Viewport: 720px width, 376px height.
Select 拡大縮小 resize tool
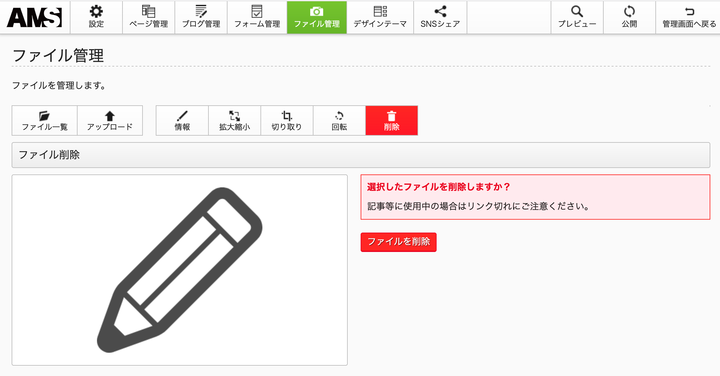[235, 121]
